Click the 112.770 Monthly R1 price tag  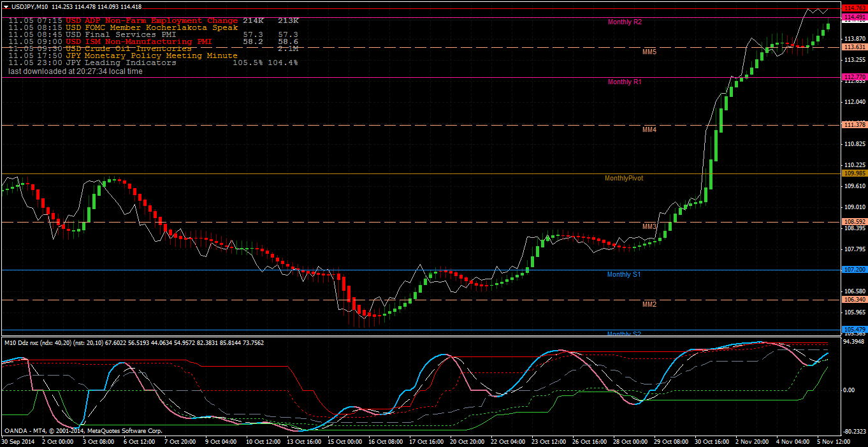point(854,77)
